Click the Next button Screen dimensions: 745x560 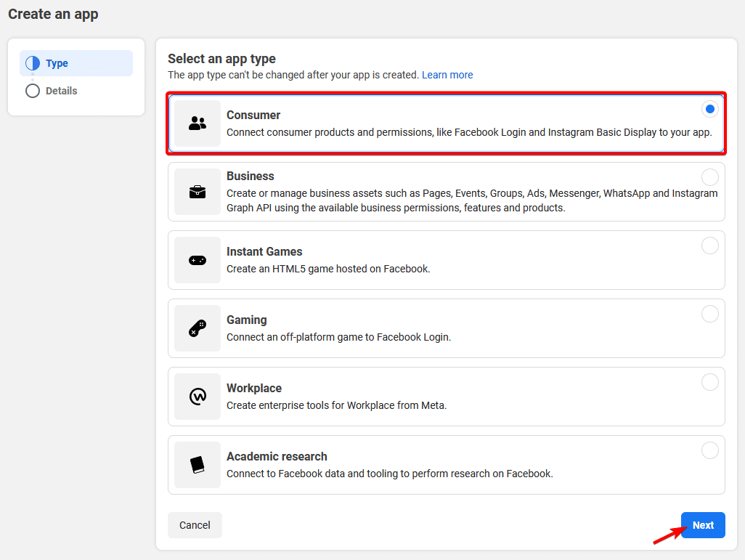[x=702, y=524]
